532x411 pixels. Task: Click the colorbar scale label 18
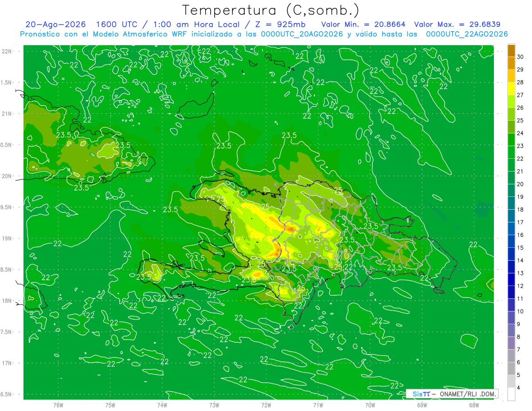point(520,209)
